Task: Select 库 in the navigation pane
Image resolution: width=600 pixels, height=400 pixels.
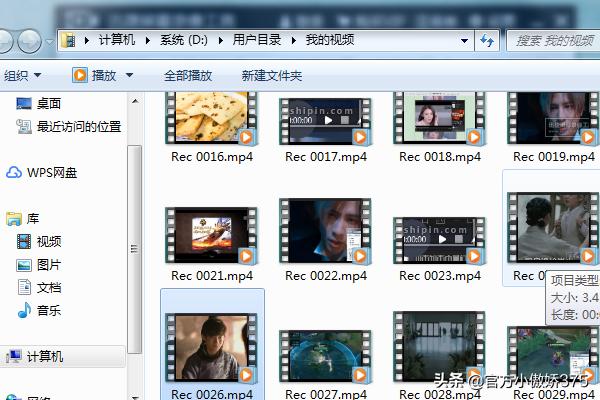Action: click(x=33, y=219)
